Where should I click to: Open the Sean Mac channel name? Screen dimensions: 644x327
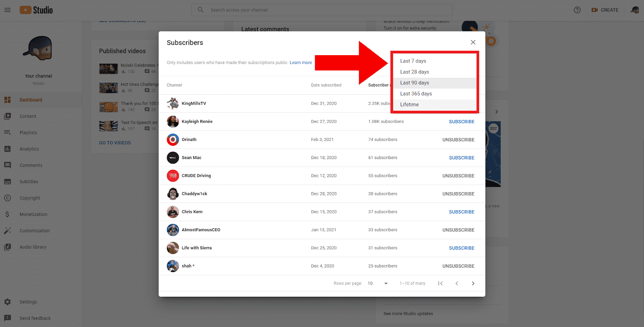coord(191,158)
